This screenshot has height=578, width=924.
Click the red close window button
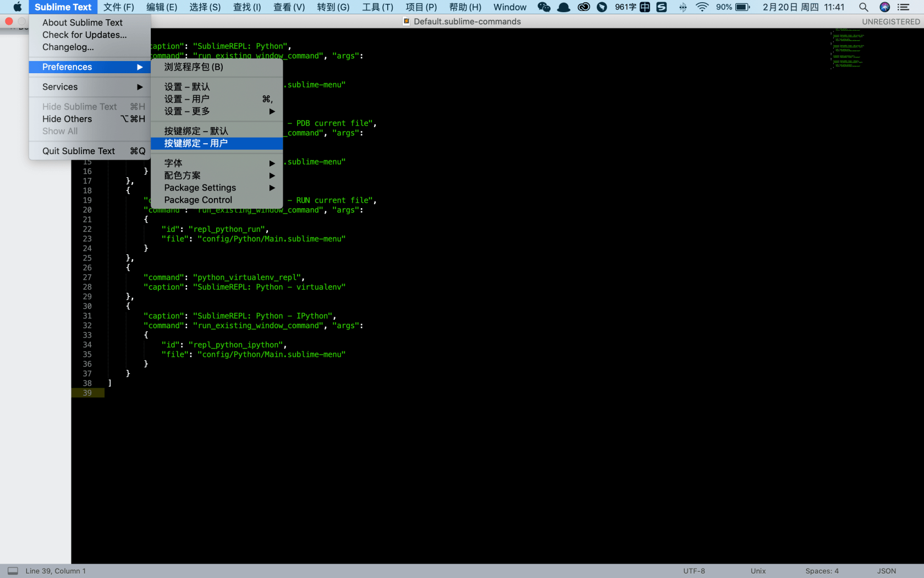[x=9, y=21]
